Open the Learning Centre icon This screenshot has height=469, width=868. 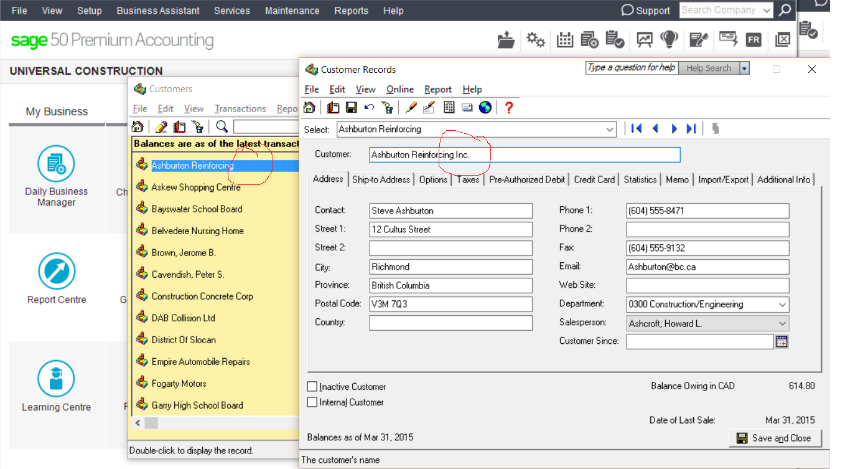click(56, 379)
